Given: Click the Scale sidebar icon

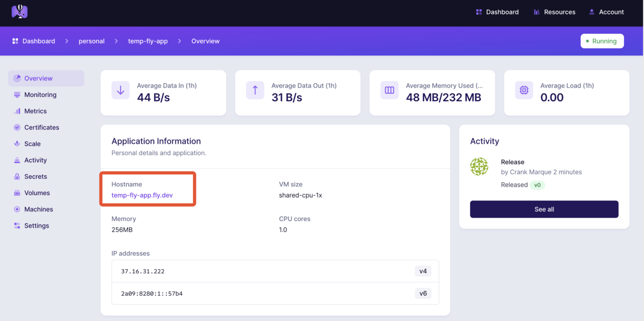Looking at the screenshot, I should click(17, 144).
